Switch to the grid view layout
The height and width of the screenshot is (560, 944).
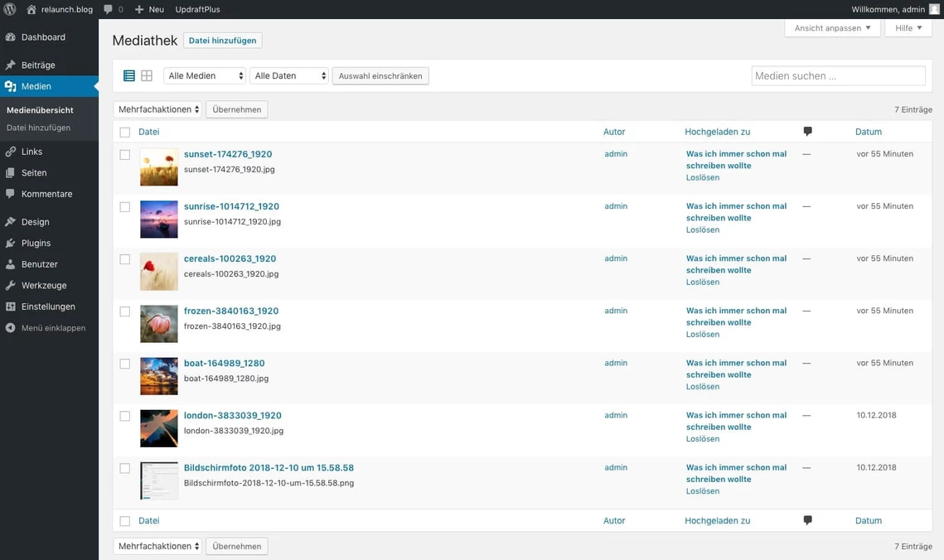(147, 75)
